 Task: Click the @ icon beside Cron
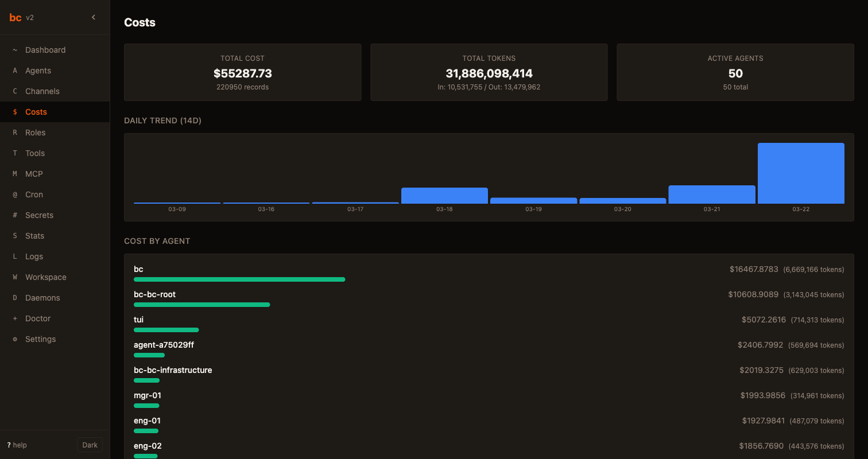click(15, 195)
